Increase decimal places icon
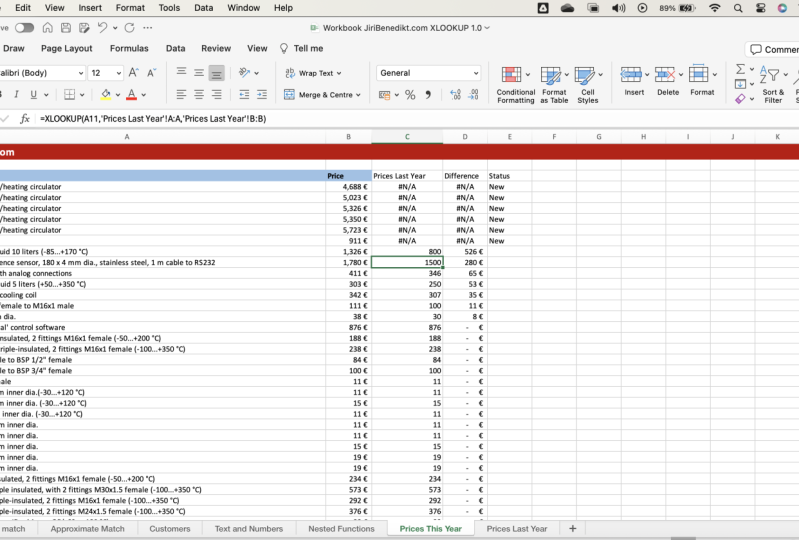The width and height of the screenshot is (799, 540). pos(456,95)
